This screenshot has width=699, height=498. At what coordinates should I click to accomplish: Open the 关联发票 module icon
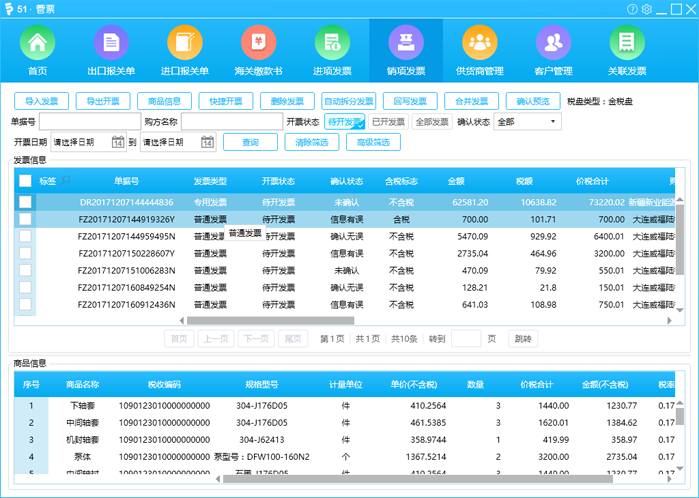(x=627, y=44)
